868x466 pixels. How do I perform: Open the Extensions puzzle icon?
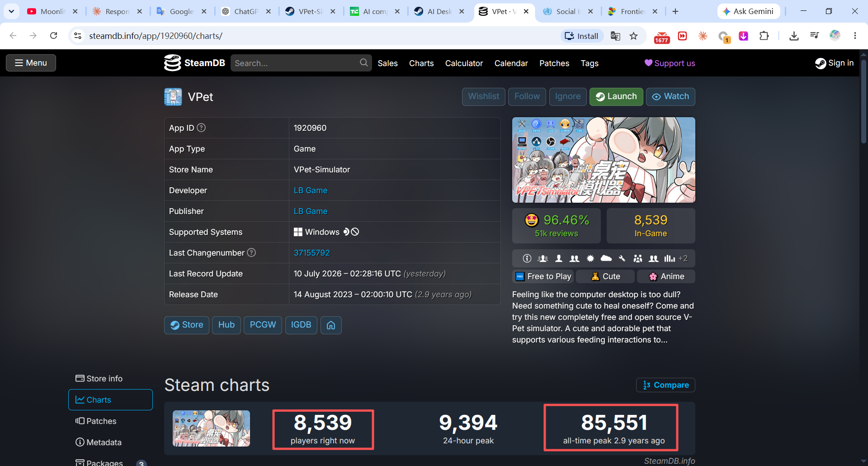pyautogui.click(x=764, y=36)
